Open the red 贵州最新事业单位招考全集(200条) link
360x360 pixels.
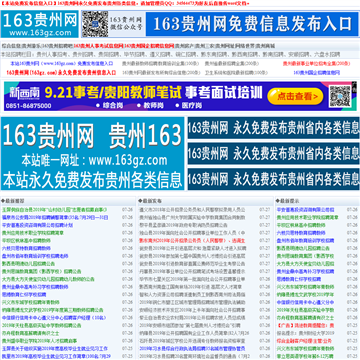tap(316, 64)
